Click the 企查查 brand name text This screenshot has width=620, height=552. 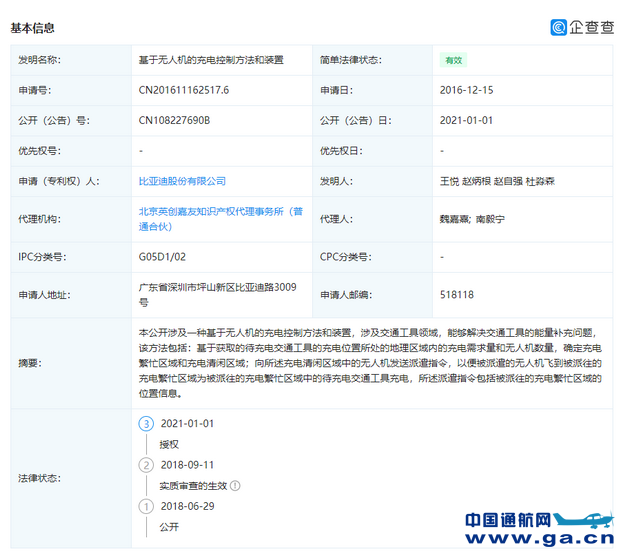click(591, 28)
